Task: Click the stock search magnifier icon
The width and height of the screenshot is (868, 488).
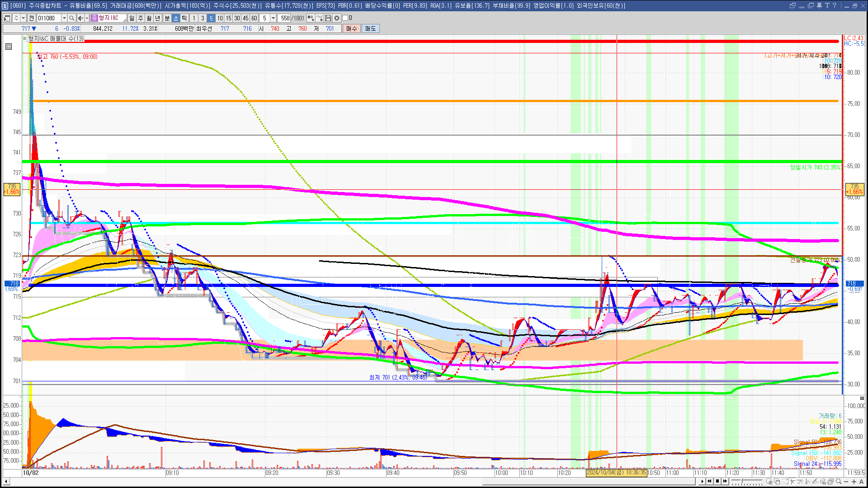Action: tap(72, 18)
